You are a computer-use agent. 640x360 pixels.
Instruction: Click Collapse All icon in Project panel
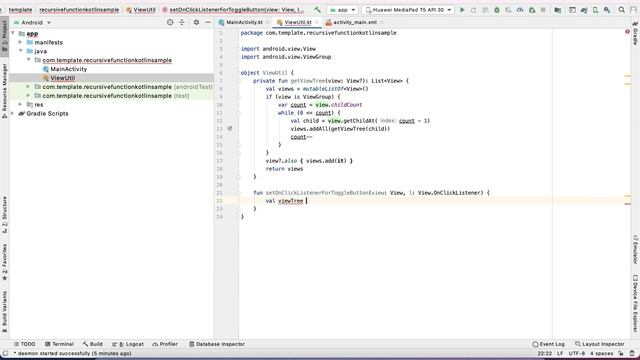(x=182, y=22)
